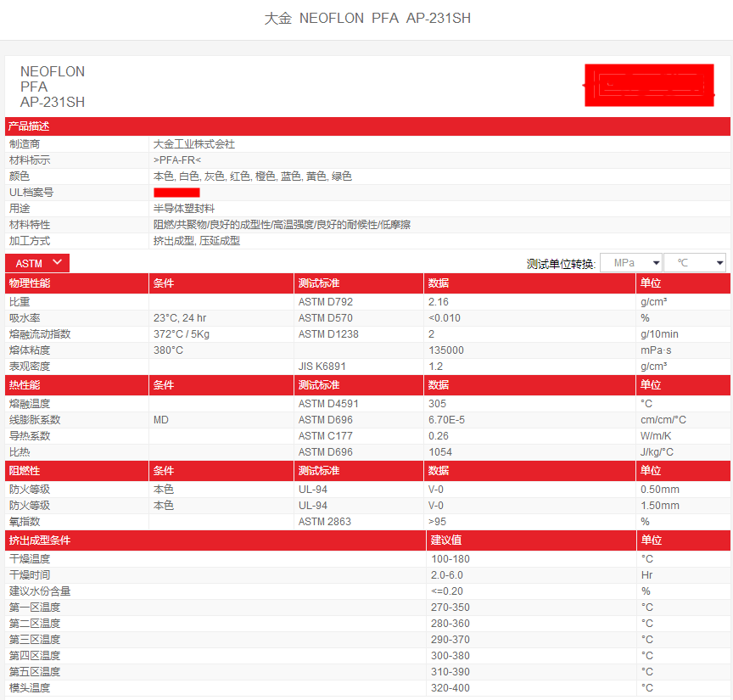The height and width of the screenshot is (700, 733).
Task: Click the 310-390 fifth zone temperature
Action: (x=450, y=672)
